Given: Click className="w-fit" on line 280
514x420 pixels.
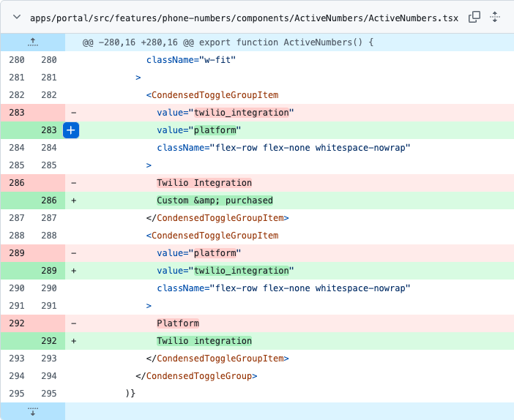Looking at the screenshot, I should coord(191,60).
